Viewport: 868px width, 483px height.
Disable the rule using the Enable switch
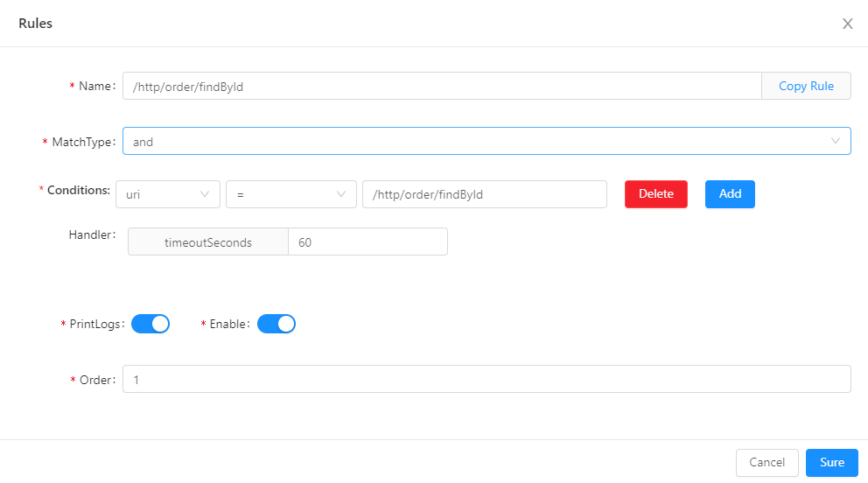coord(276,324)
